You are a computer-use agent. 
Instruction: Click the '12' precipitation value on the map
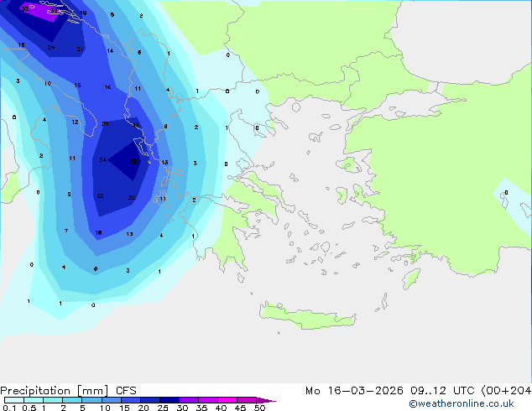[x=75, y=122]
